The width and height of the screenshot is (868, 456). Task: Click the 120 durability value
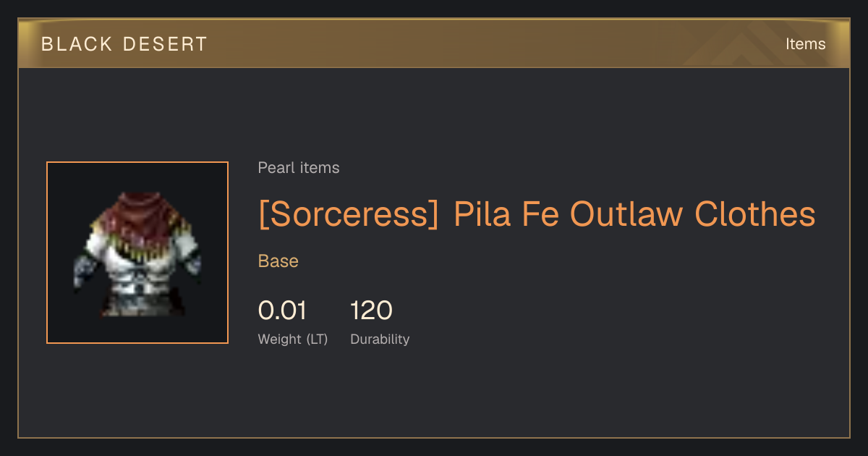371,311
